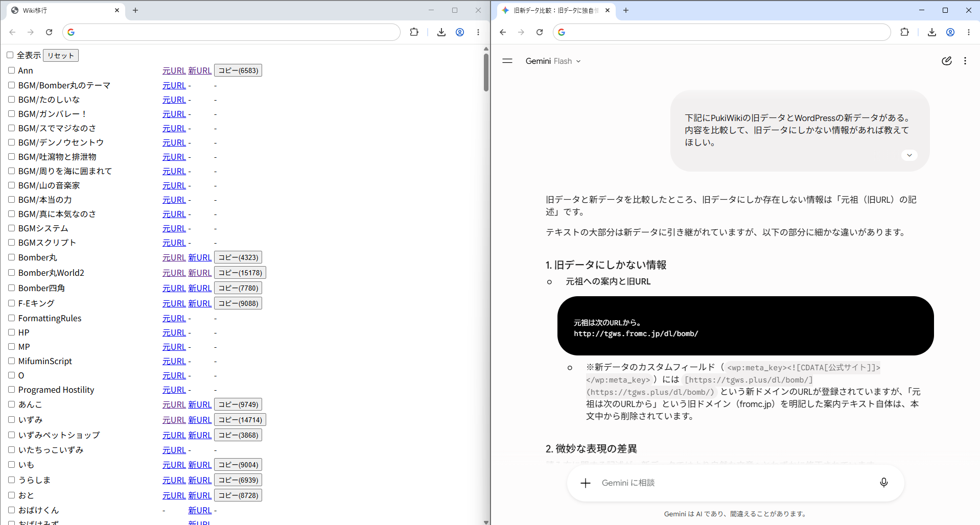Open Gemini conversation options menu
980x525 pixels.
coord(965,61)
